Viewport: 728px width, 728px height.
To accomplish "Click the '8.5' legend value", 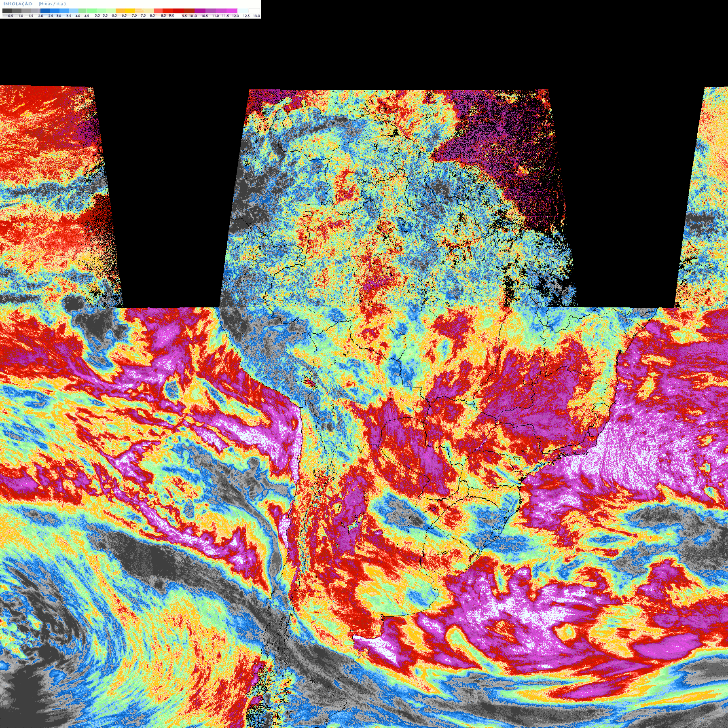I will 163,15.
